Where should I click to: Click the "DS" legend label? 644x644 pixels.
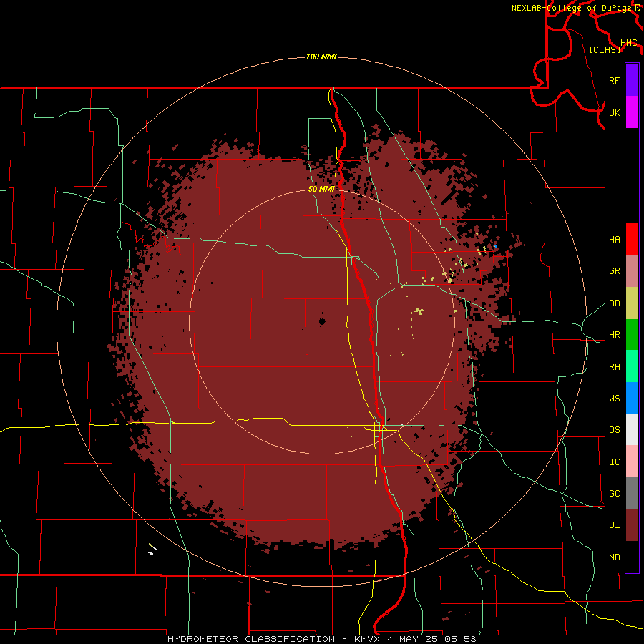click(614, 430)
